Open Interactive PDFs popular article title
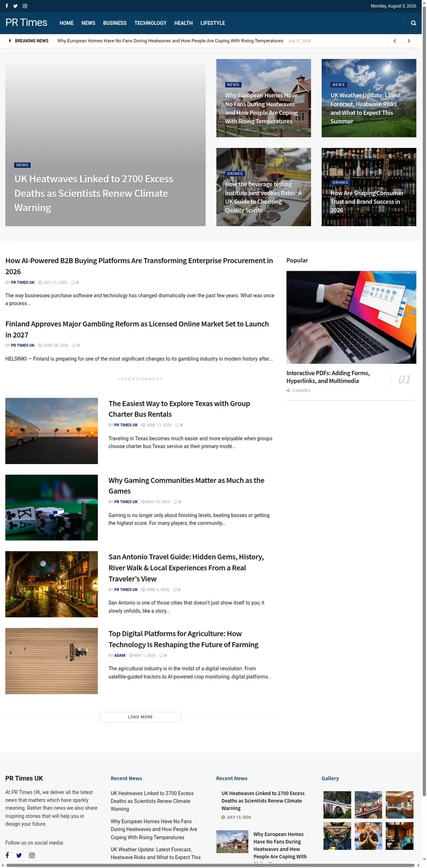The width and height of the screenshot is (427, 868). coord(328,377)
